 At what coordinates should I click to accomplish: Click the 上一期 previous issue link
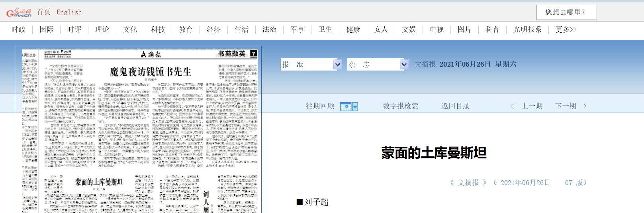tap(532, 106)
